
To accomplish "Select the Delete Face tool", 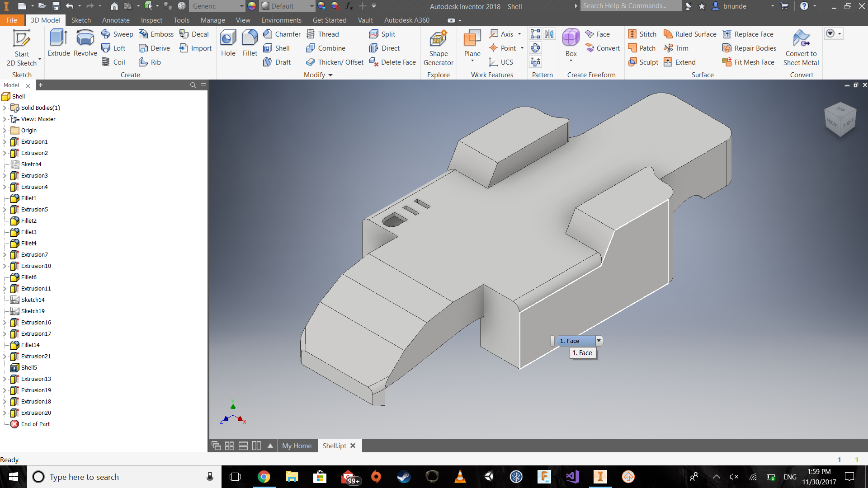I will pos(392,62).
